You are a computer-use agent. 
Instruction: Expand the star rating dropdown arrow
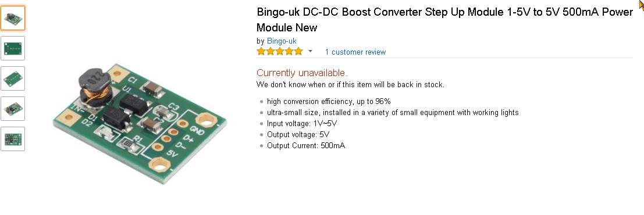coord(311,51)
